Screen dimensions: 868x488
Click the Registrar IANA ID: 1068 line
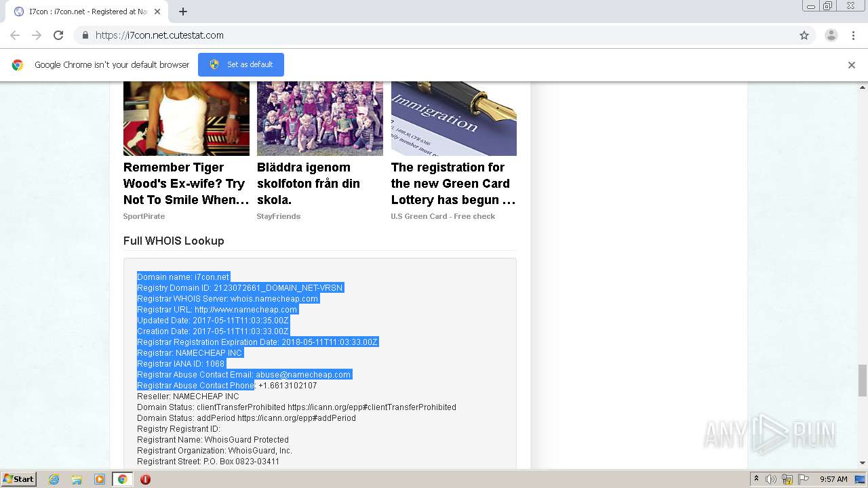pyautogui.click(x=180, y=363)
